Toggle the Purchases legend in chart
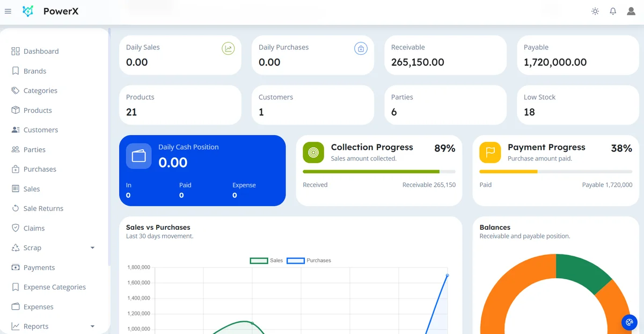644x334 pixels. tap(309, 260)
